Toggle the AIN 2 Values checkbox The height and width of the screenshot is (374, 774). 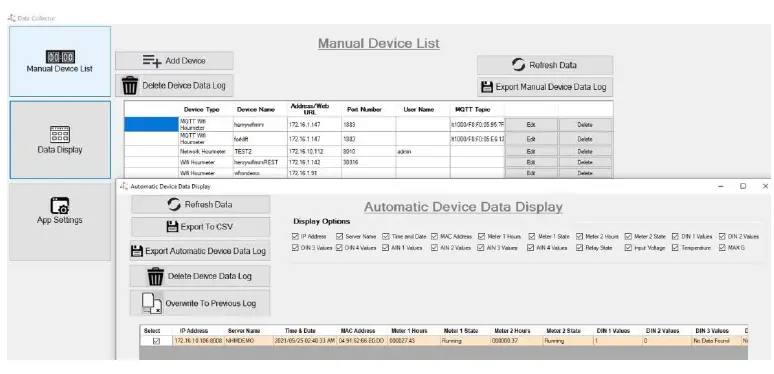(434, 248)
